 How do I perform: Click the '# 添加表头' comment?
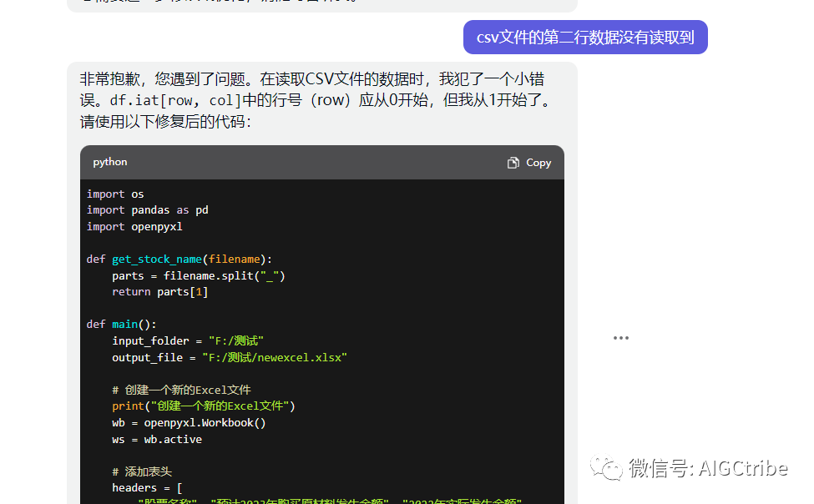coord(142,471)
